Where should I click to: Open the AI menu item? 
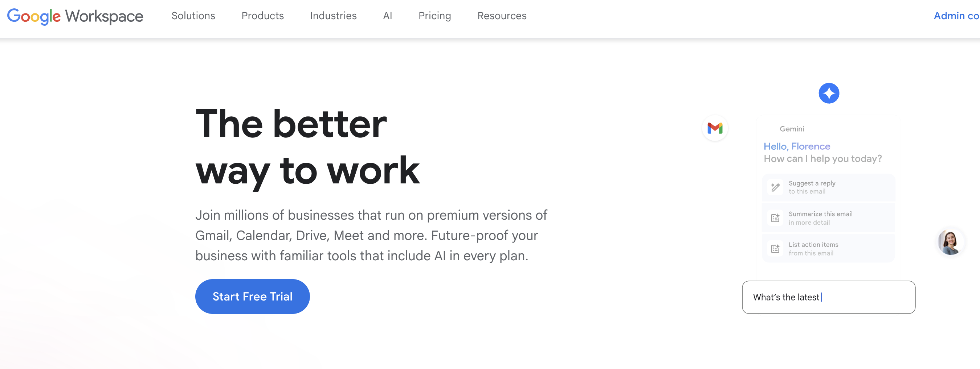387,16
